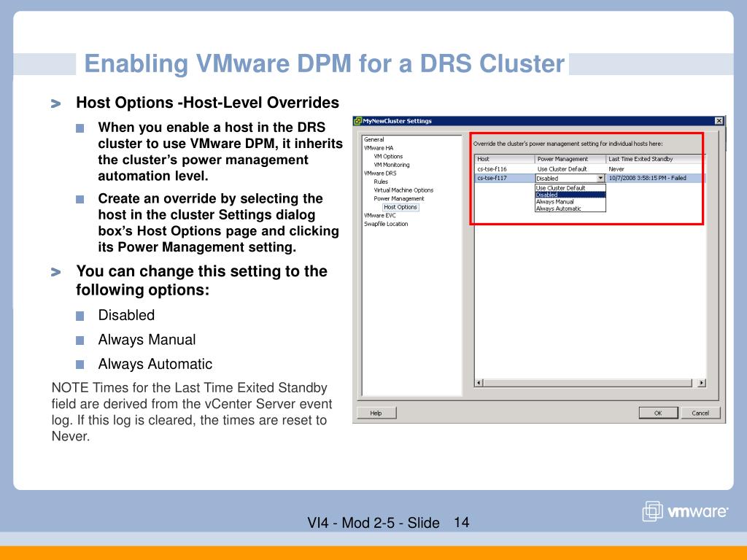Sort by Power Management column header

click(x=570, y=159)
